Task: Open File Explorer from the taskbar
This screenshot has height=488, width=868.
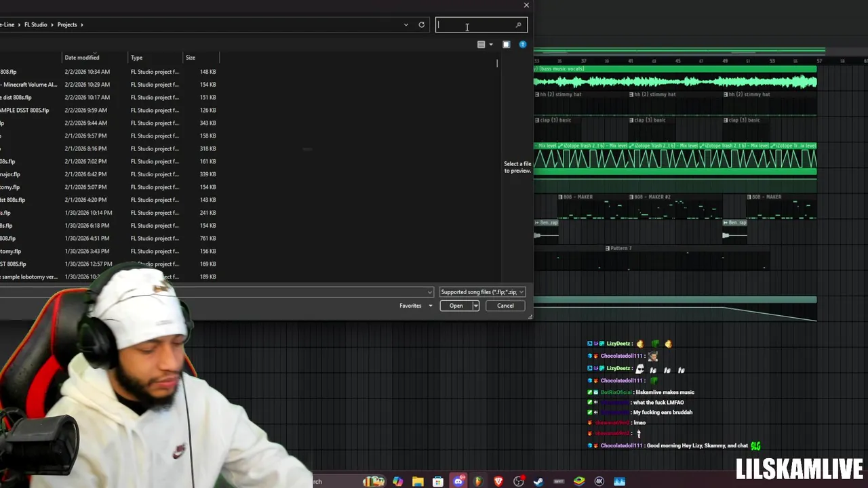Action: 418,481
